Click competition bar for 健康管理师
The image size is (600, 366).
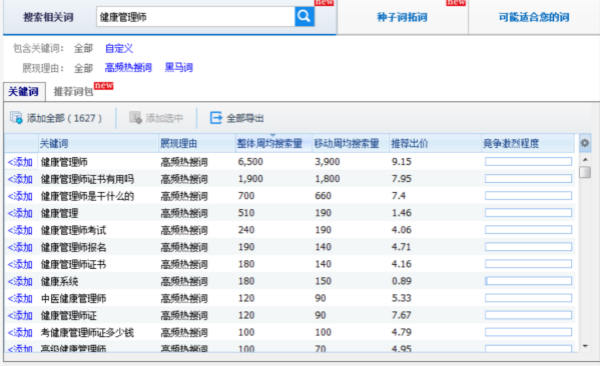(528, 162)
